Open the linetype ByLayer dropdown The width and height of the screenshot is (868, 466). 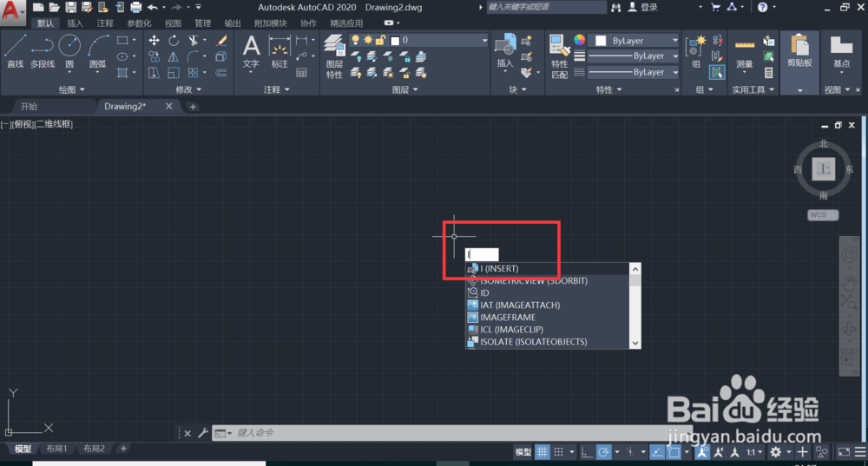point(675,72)
